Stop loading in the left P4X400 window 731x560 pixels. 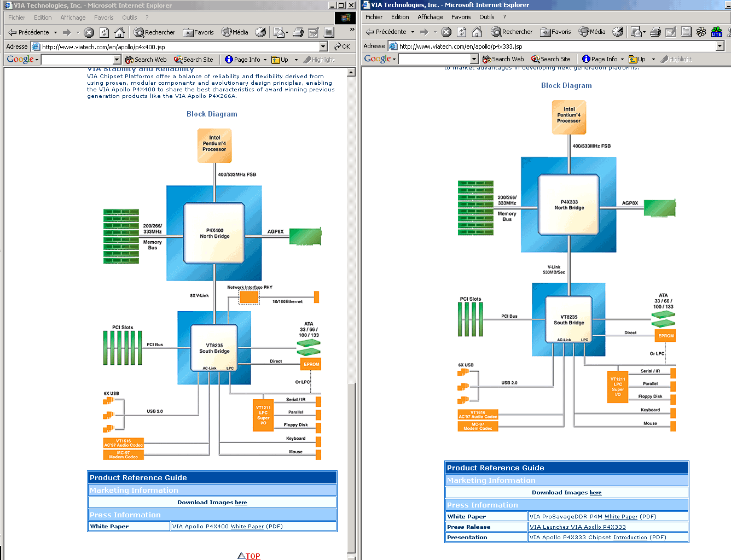[89, 32]
